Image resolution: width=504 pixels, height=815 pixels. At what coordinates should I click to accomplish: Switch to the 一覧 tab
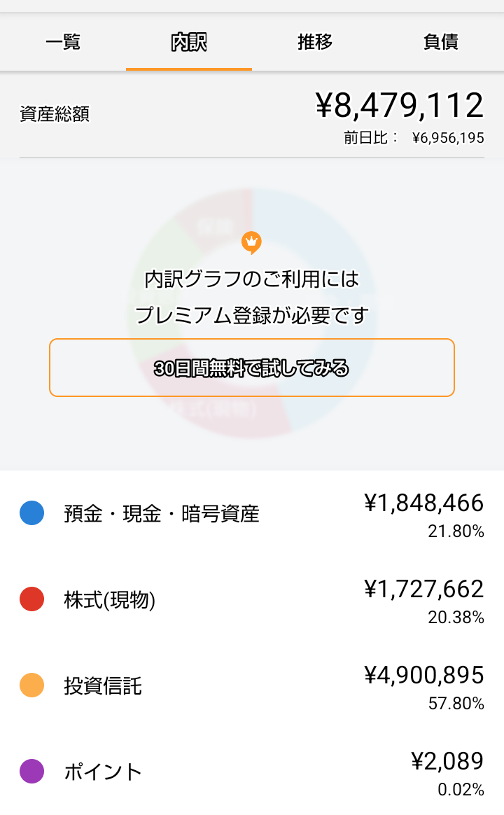pyautogui.click(x=63, y=41)
